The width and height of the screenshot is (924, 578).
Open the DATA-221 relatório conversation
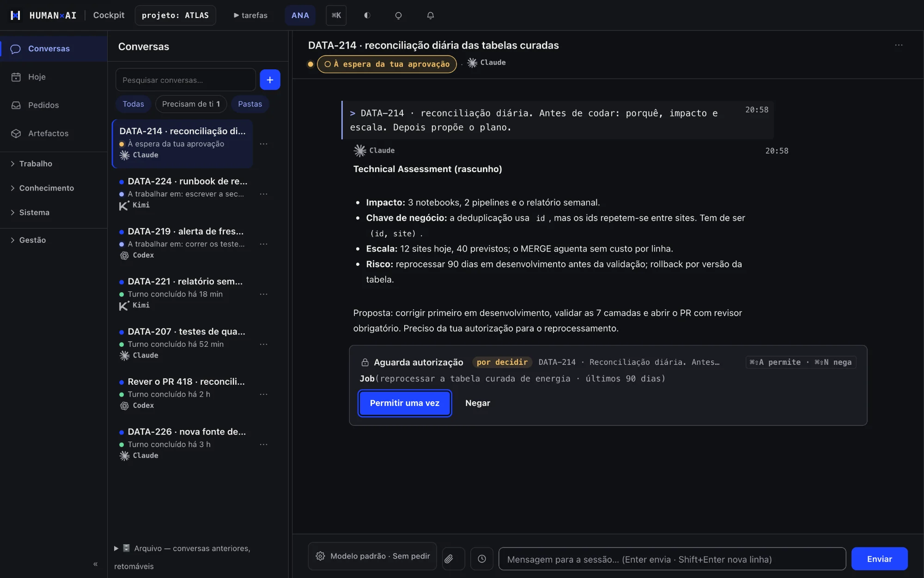[x=182, y=293]
